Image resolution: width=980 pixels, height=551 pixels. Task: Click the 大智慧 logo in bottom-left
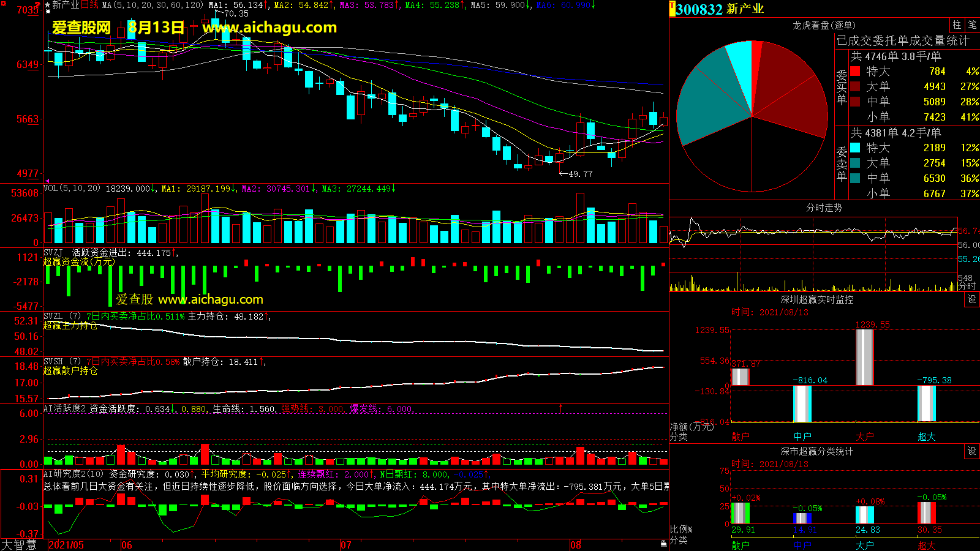(19, 545)
